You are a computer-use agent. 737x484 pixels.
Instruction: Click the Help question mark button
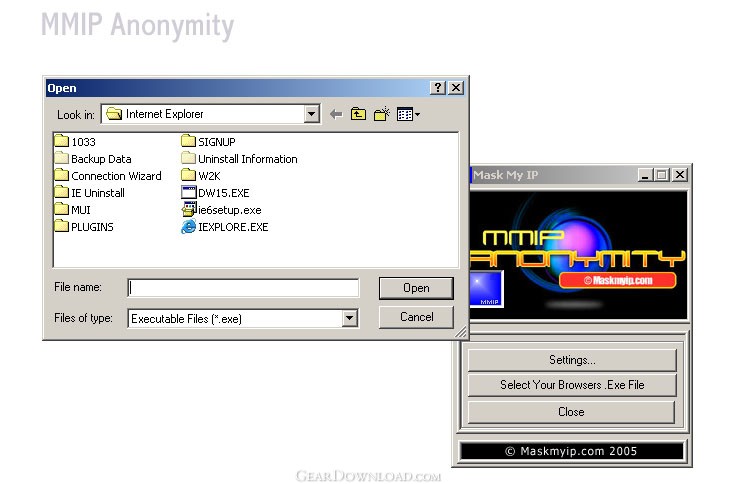(438, 87)
